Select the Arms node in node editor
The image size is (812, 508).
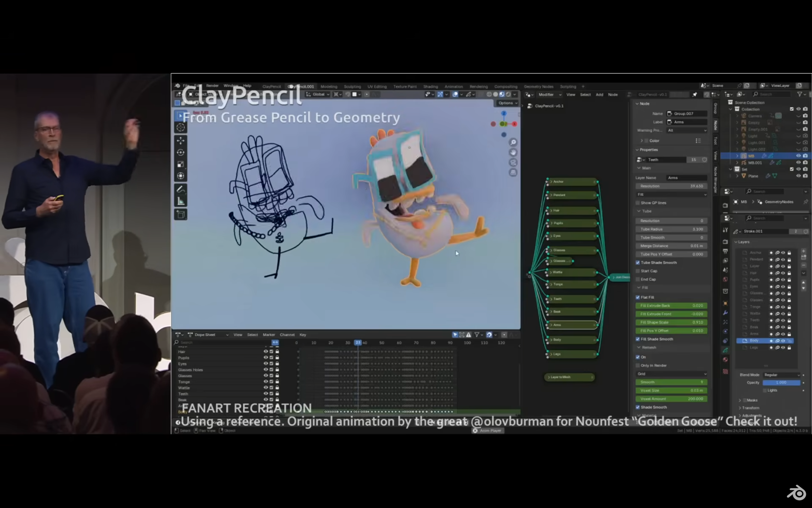click(573, 325)
